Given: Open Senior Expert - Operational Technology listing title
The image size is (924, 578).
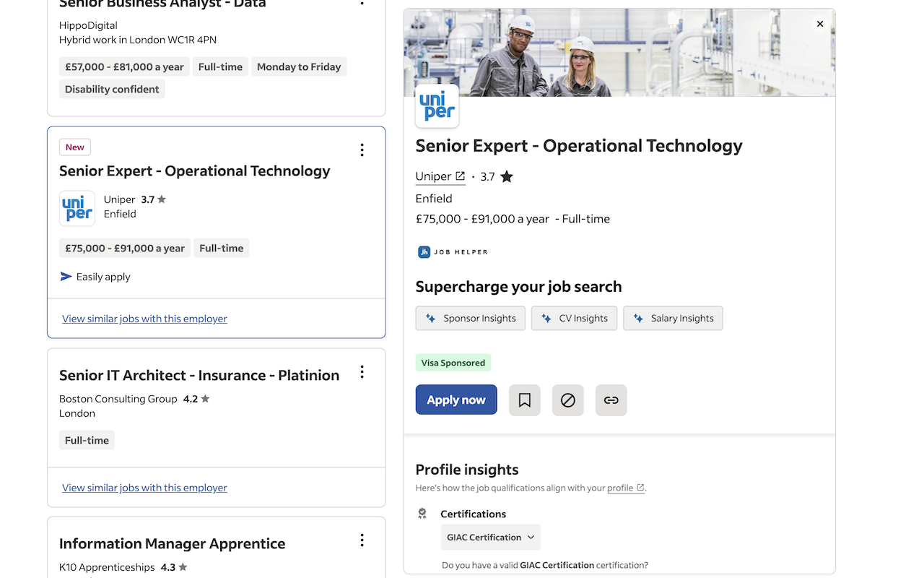Looking at the screenshot, I should click(x=195, y=171).
